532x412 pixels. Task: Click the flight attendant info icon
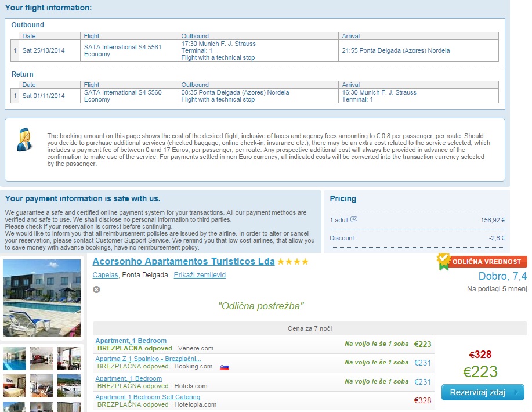pos(25,140)
